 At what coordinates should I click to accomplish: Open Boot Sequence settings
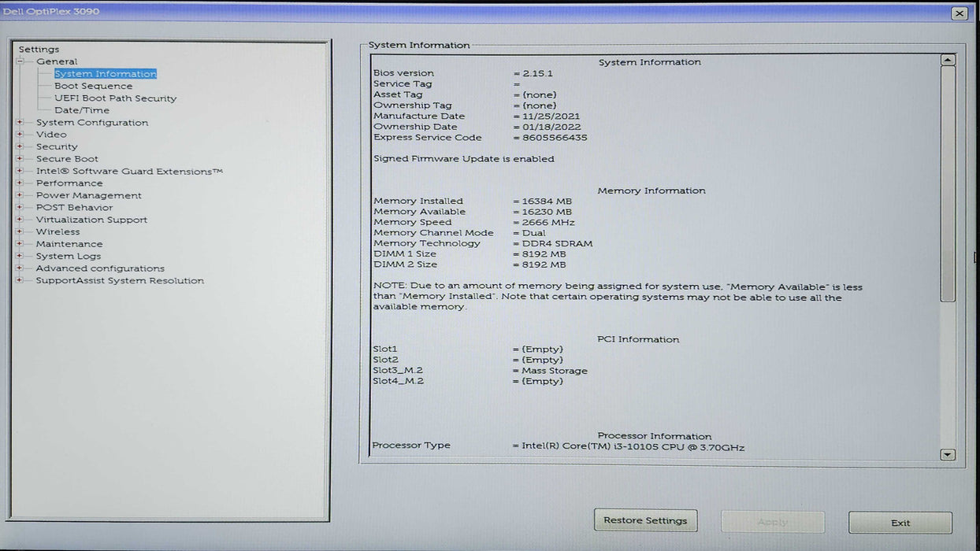(x=94, y=86)
